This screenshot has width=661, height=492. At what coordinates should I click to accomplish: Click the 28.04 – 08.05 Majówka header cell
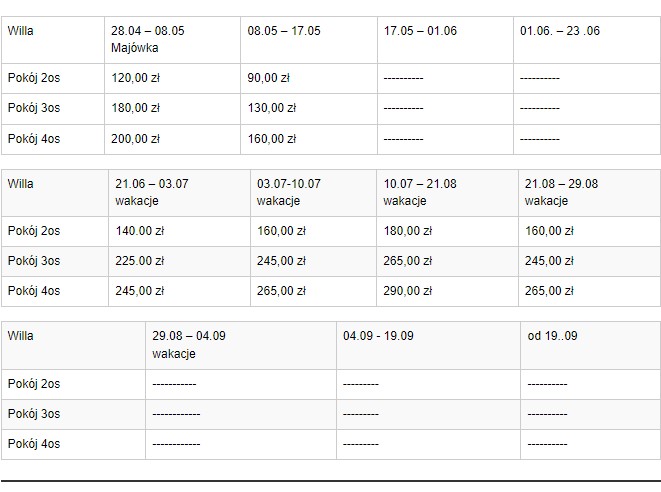coord(148,38)
